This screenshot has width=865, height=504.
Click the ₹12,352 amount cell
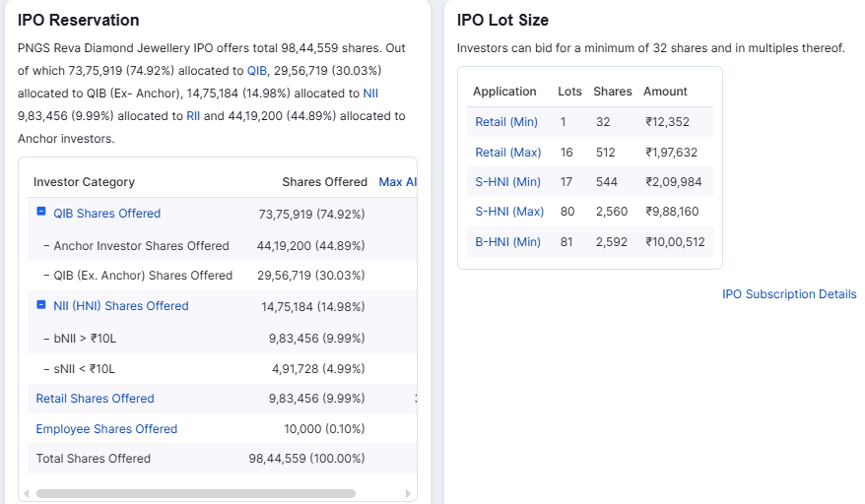pyautogui.click(x=668, y=122)
